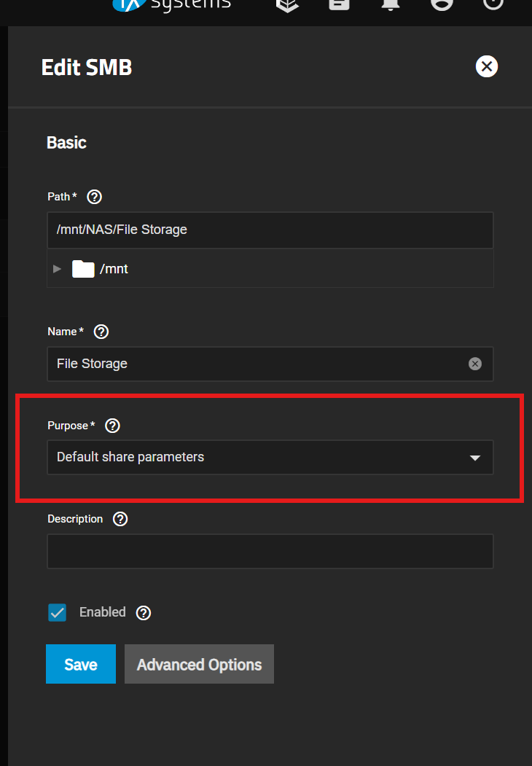
Task: Show help for the Name field
Action: click(101, 332)
